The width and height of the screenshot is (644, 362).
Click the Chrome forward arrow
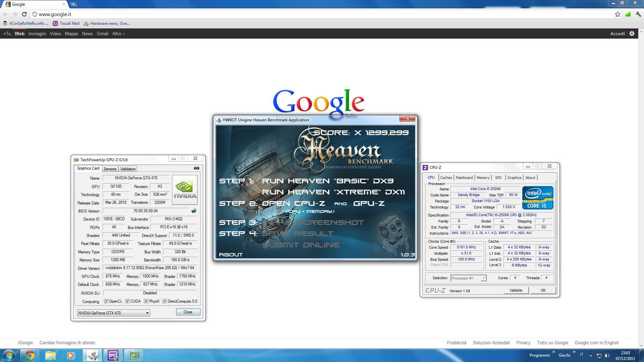pyautogui.click(x=15, y=14)
